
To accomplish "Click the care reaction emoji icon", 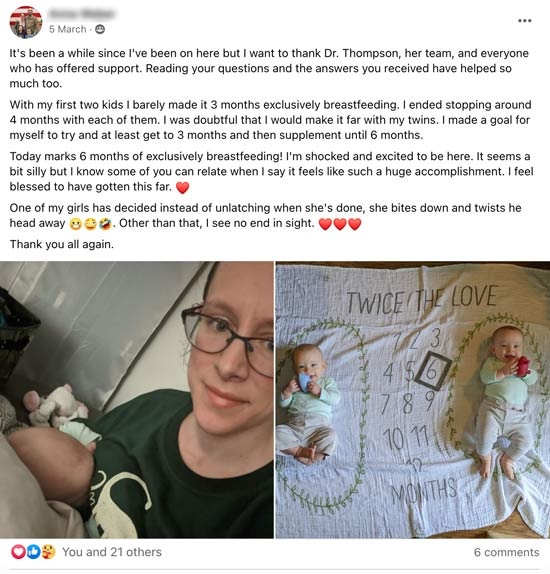I will [x=48, y=552].
